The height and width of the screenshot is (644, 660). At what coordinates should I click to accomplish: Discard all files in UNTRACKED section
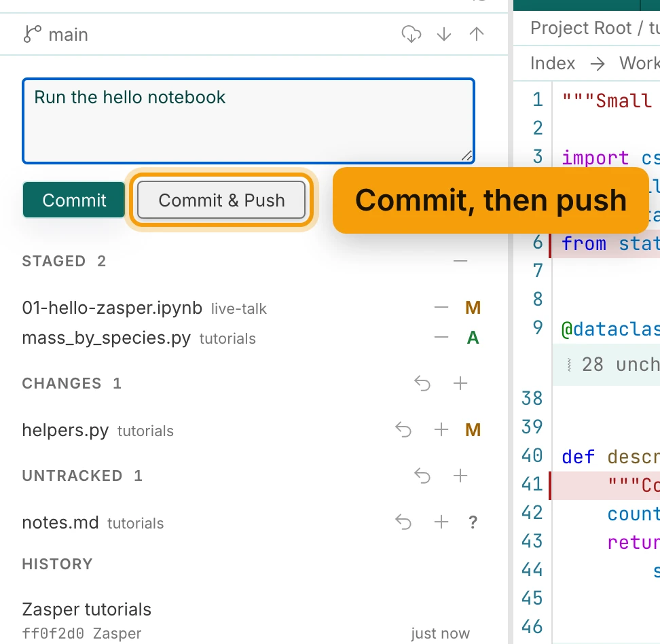pos(422,476)
